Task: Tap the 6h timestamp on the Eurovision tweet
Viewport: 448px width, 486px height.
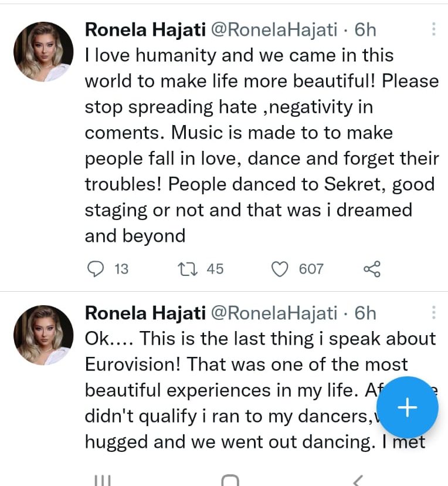Action: point(365,313)
